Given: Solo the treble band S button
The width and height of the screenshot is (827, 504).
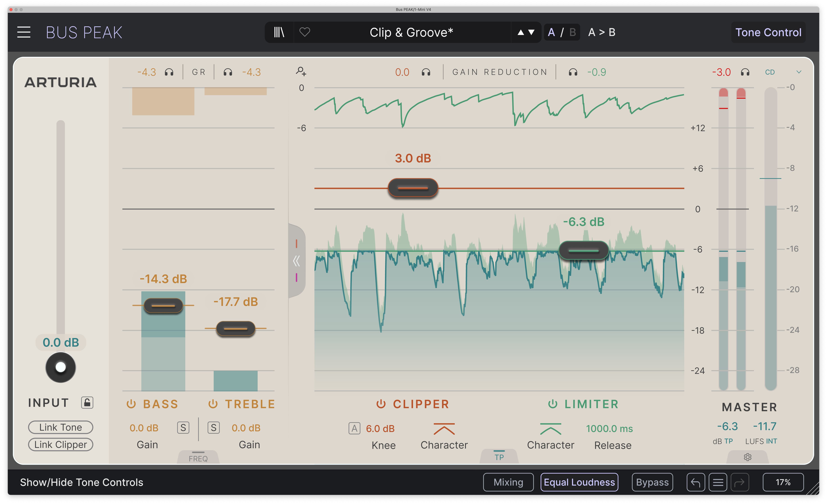Looking at the screenshot, I should (x=214, y=427).
